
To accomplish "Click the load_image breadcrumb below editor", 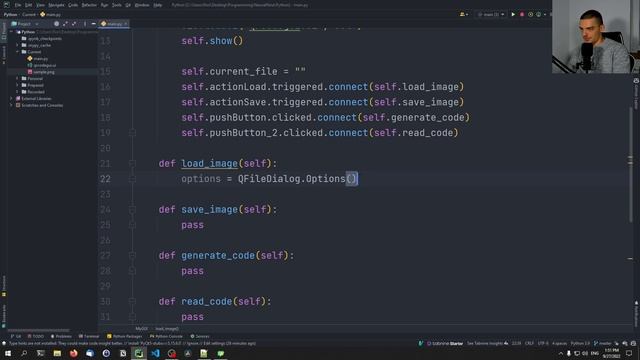I will point(167,329).
